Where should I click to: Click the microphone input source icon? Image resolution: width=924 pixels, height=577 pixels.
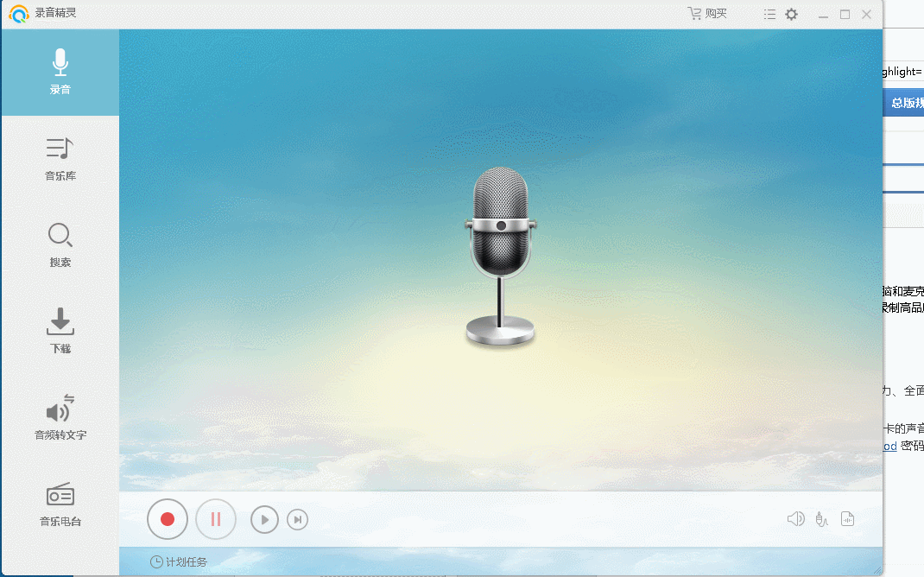click(821, 518)
